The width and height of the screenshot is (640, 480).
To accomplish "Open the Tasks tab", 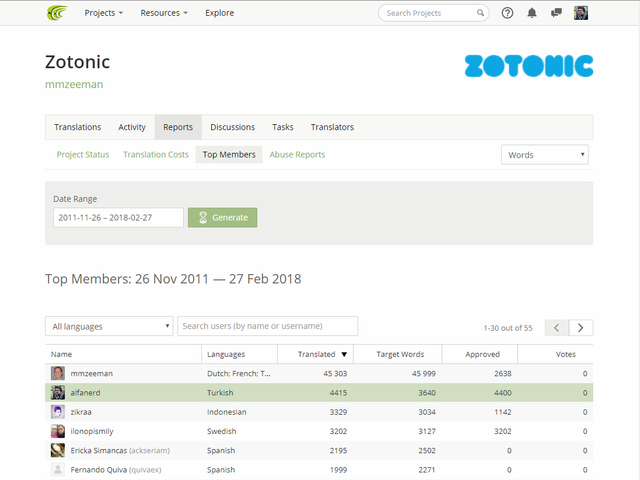I will tap(283, 127).
